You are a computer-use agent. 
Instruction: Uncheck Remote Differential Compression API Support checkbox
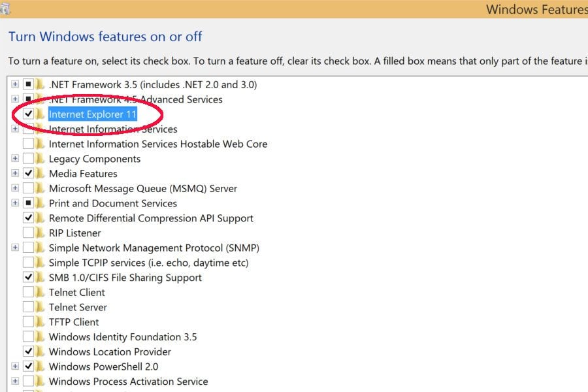29,218
